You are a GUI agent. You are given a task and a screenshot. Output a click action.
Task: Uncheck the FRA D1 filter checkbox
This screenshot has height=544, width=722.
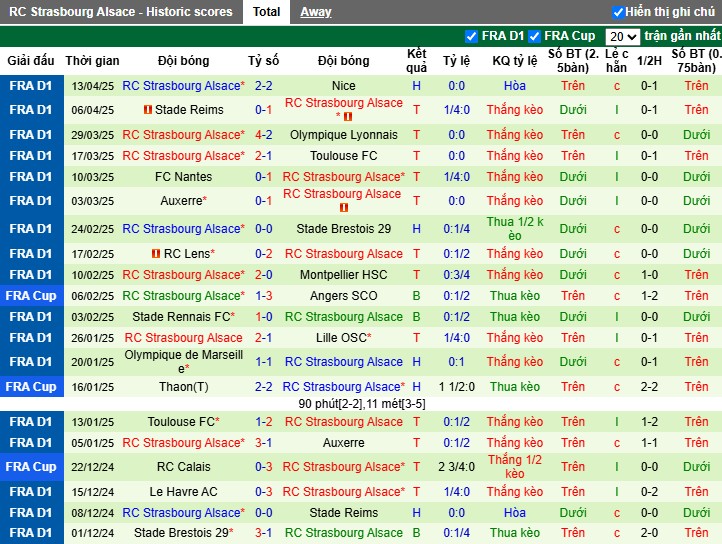coord(471,36)
